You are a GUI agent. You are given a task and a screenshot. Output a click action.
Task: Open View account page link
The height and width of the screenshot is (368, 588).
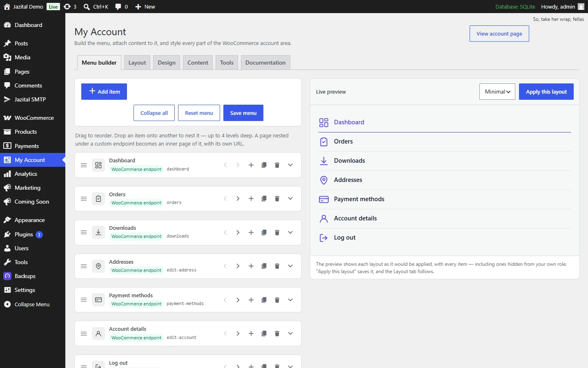(x=499, y=34)
